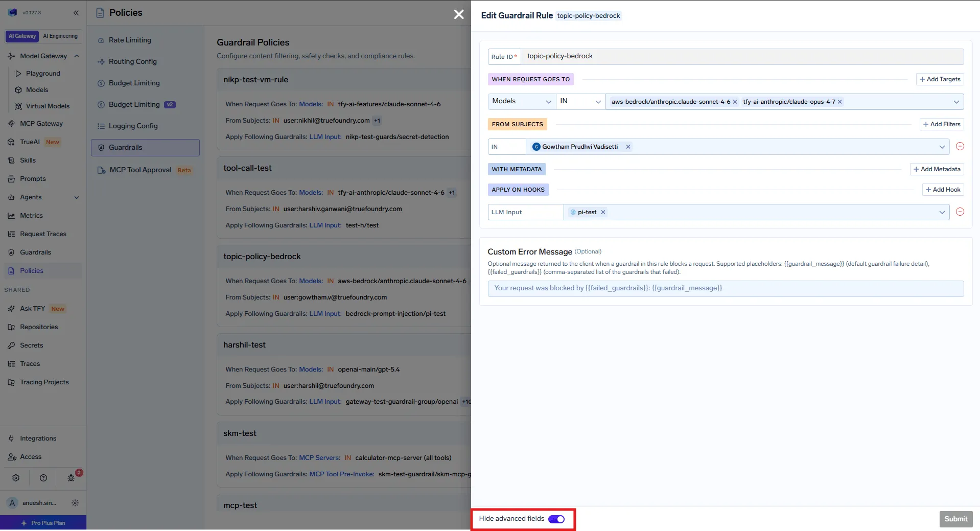Screen dimensions: 980x531
Task: Click the Request Traces icon in sidebar
Action: [11, 234]
